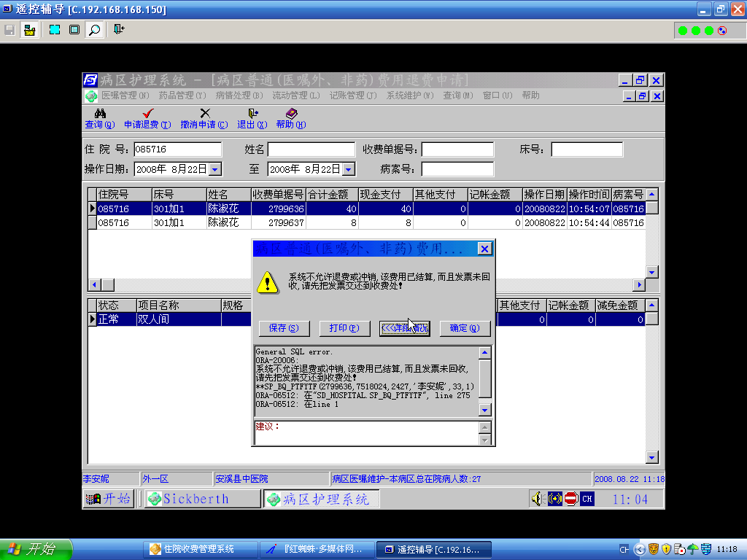
Task: Click the 合计金额 column header
Action: (332, 194)
